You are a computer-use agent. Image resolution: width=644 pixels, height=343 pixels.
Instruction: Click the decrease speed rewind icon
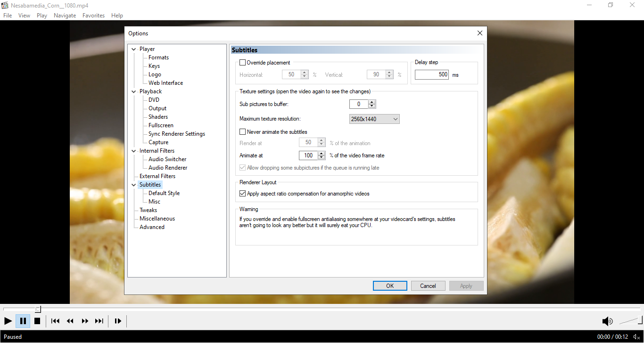click(70, 321)
